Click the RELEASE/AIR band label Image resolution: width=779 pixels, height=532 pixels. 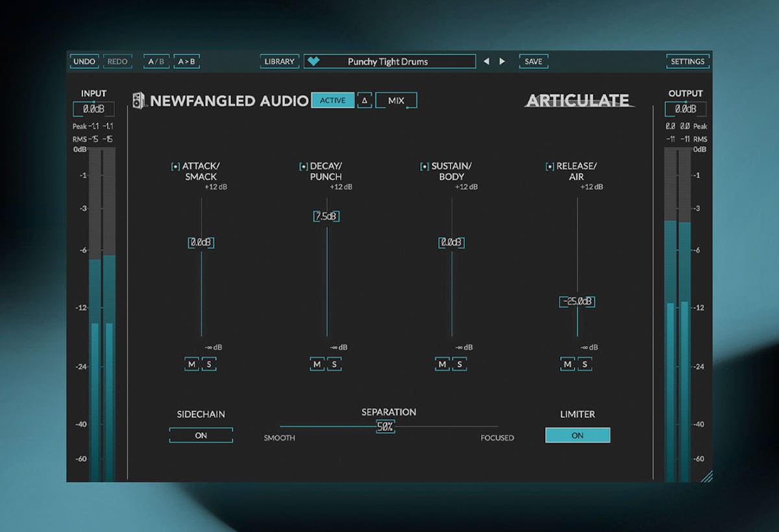click(x=576, y=171)
